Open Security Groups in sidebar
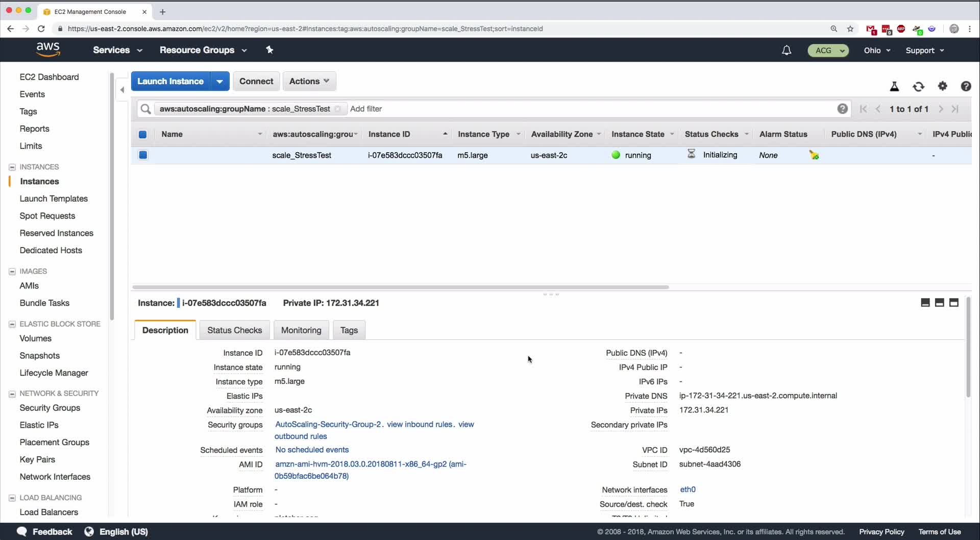 click(50, 408)
